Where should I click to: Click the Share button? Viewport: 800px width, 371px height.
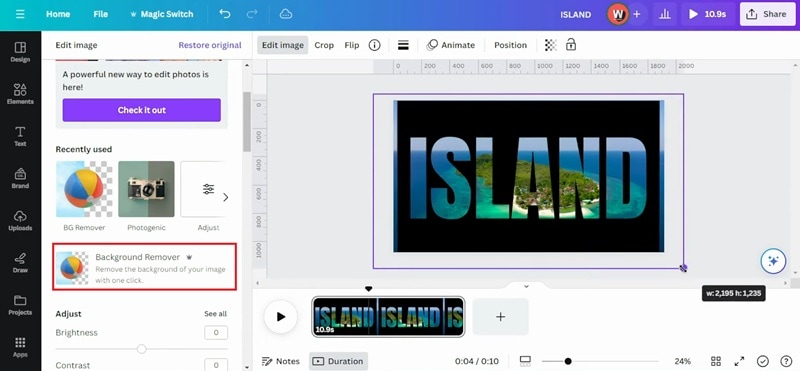767,14
